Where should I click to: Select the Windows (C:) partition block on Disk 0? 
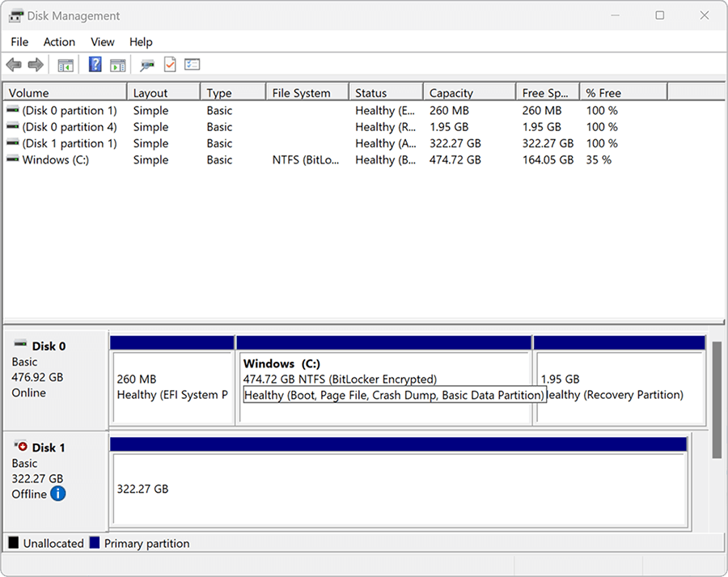[x=384, y=380]
